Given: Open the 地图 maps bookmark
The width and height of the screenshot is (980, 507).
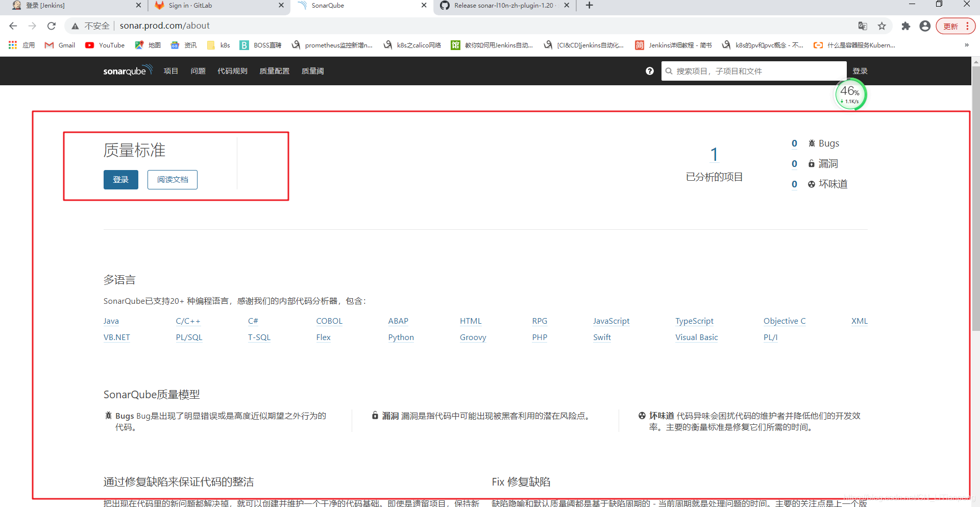Looking at the screenshot, I should coord(148,45).
